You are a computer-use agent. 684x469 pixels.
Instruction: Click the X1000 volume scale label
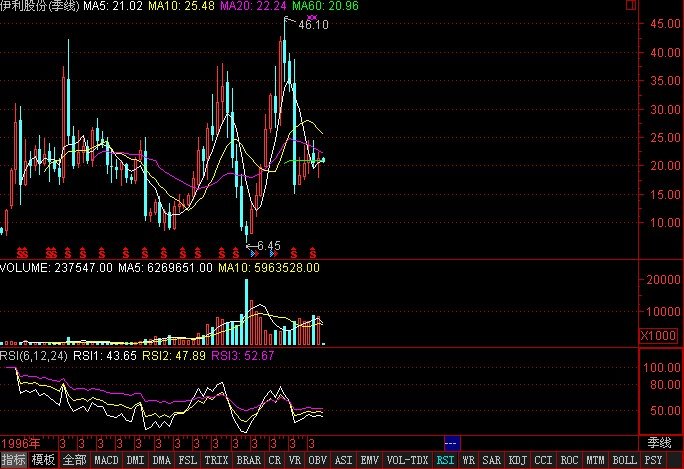click(x=659, y=336)
